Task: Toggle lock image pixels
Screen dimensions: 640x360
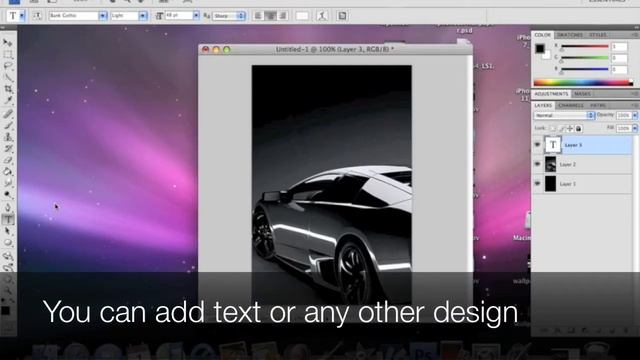Action: coord(561,128)
